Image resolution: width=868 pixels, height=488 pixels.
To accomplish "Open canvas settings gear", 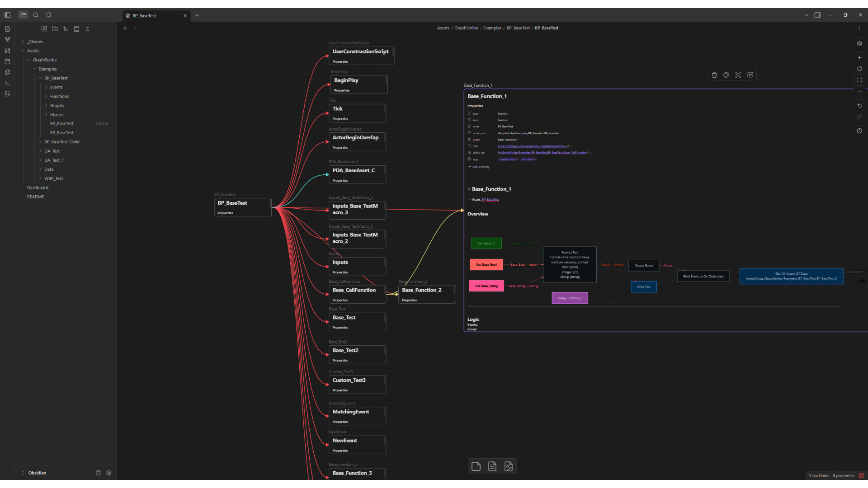I will pos(859,43).
